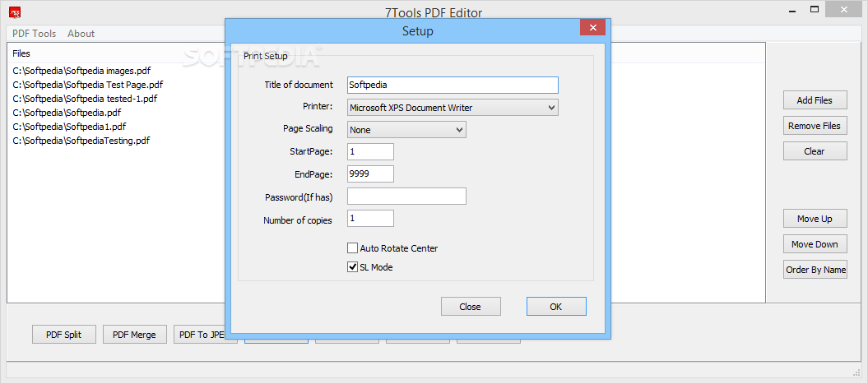This screenshot has height=384, width=868.
Task: Click the Files column header
Action: click(21, 53)
